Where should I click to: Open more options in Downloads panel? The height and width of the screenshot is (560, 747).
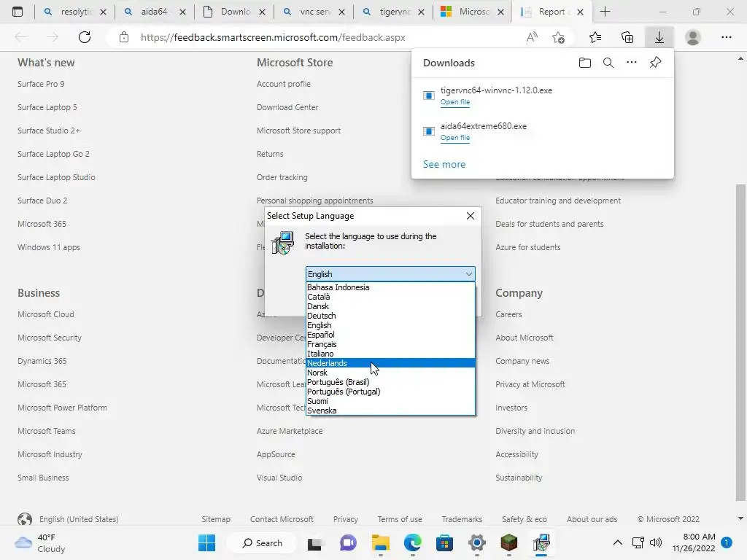pos(632,63)
